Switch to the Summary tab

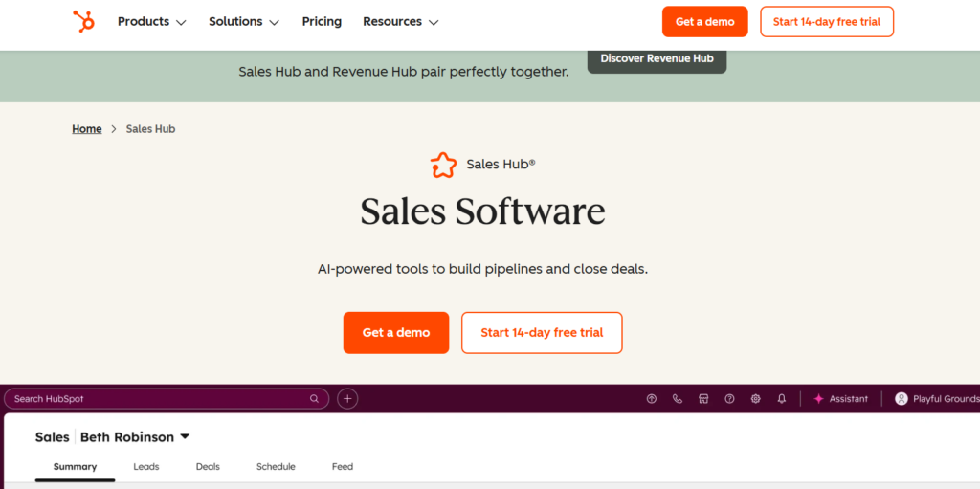click(x=75, y=466)
